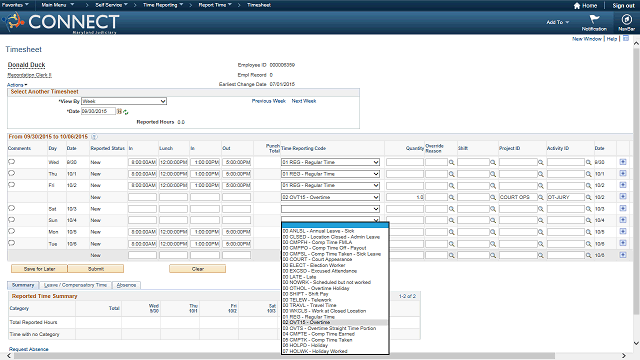Click Quantity field on Overtime row
This screenshot has width=640, height=360.
click(x=405, y=197)
